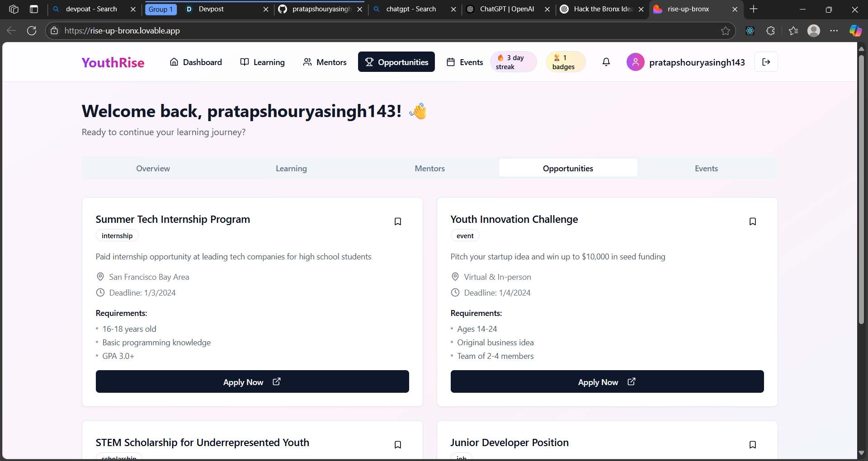868x461 pixels.
Task: Switch to the pratapshouryasingh GitHub tab
Action: point(320,9)
